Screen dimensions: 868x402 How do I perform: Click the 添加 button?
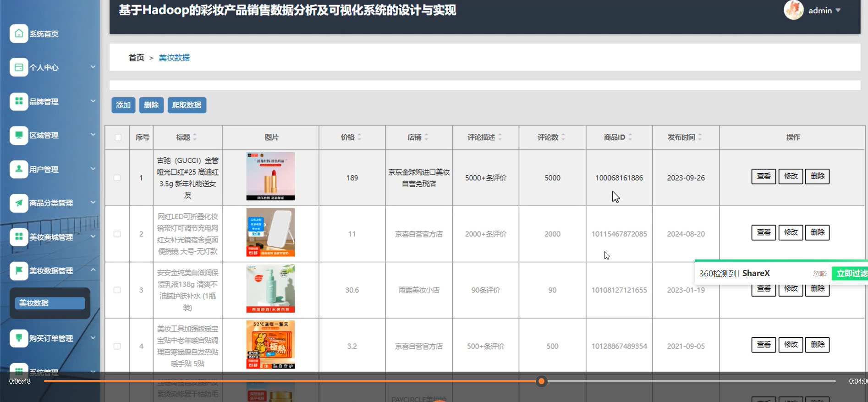[123, 105]
